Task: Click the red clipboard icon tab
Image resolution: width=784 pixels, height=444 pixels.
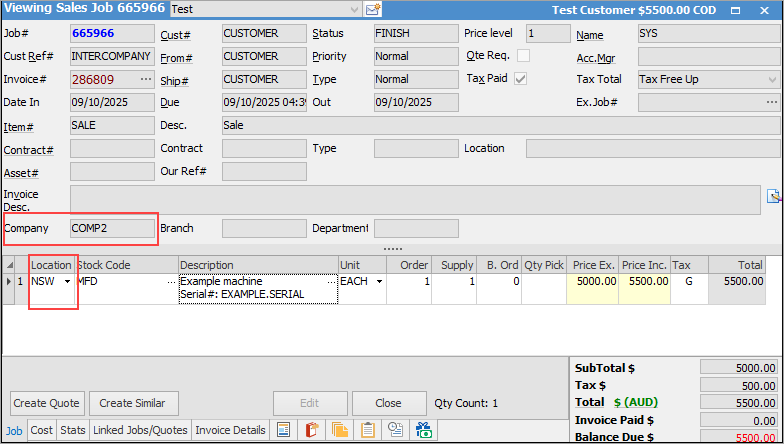Action: click(311, 430)
